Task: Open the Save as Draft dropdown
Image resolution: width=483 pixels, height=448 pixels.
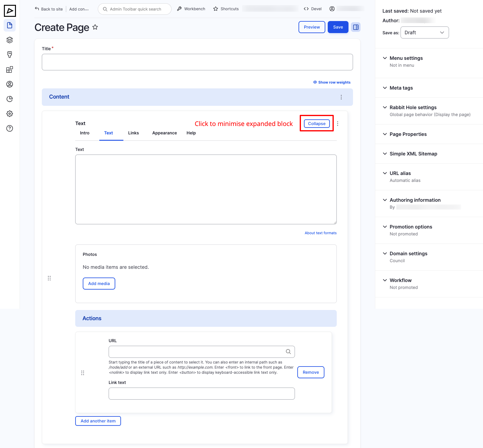Action: (x=424, y=32)
